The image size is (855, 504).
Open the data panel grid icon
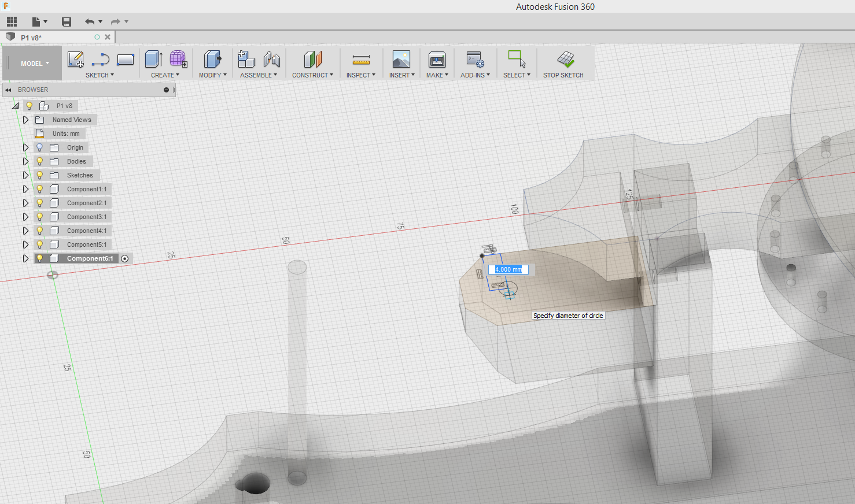pyautogui.click(x=12, y=22)
